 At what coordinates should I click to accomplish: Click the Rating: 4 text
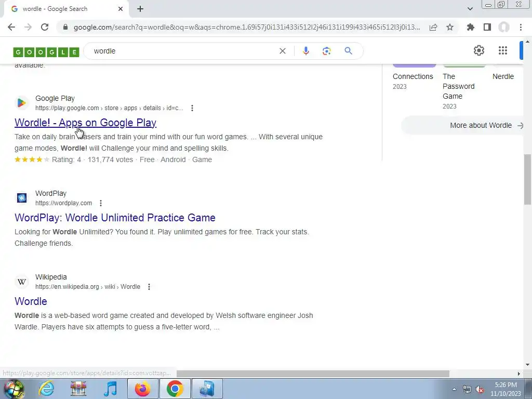click(x=66, y=159)
